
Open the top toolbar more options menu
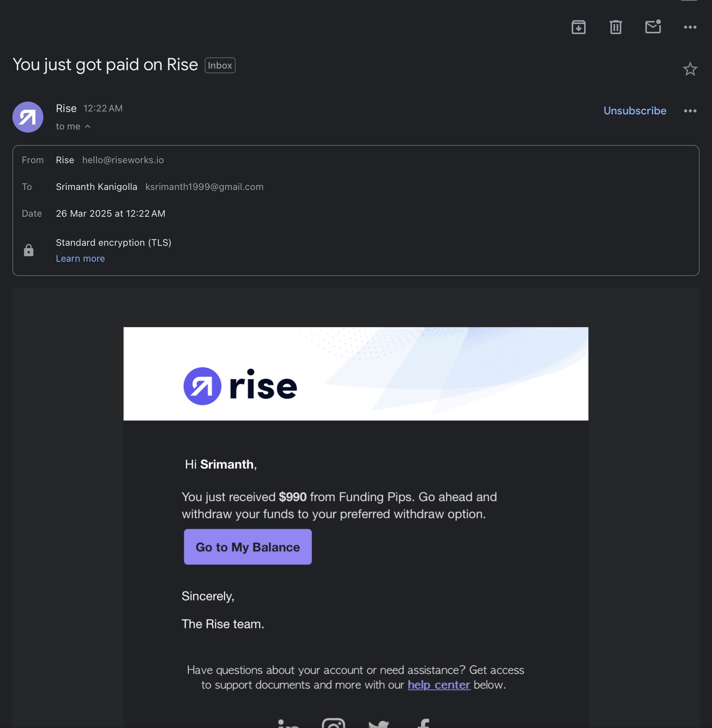pyautogui.click(x=690, y=27)
